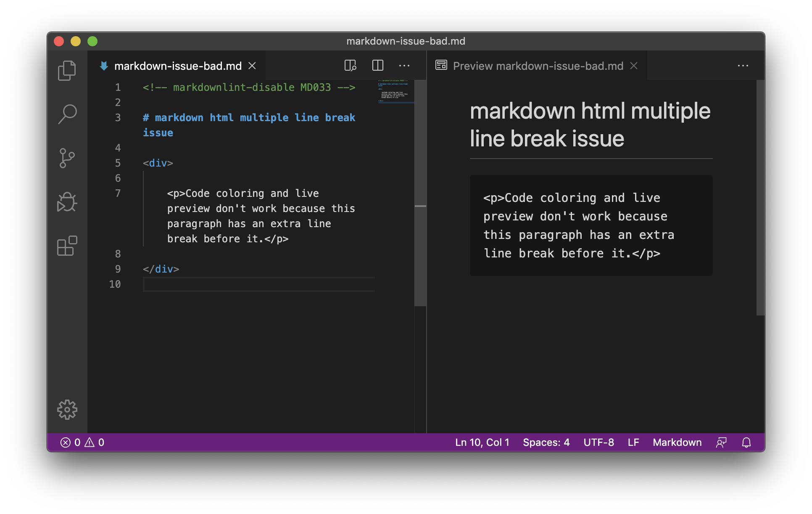Open the notifications bell in status bar
812x514 pixels.
pyautogui.click(x=746, y=442)
